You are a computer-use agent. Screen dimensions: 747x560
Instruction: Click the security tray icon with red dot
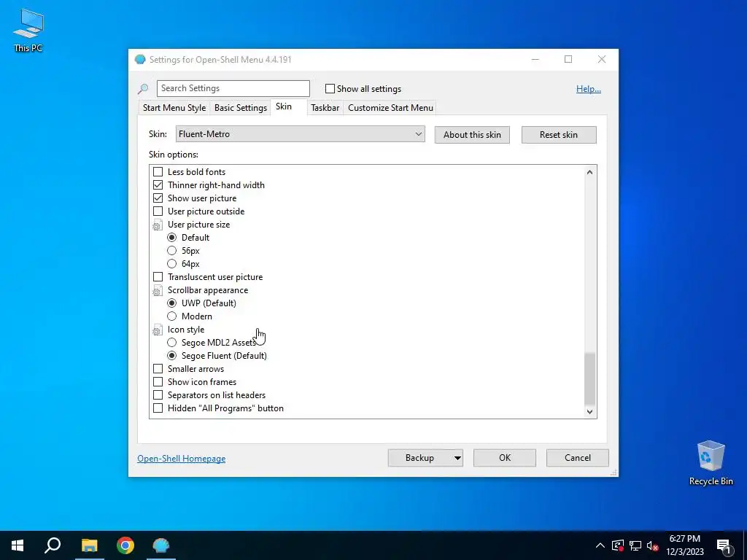click(618, 545)
